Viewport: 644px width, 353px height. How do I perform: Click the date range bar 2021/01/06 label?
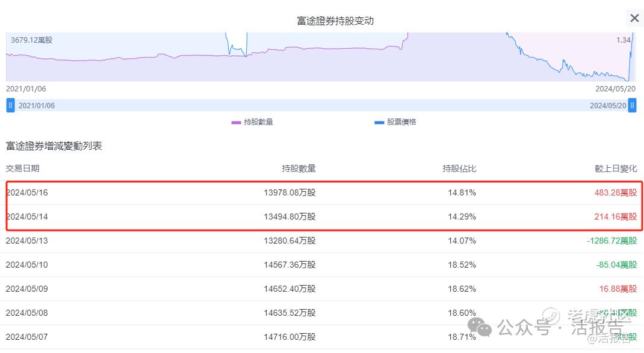[x=37, y=105]
